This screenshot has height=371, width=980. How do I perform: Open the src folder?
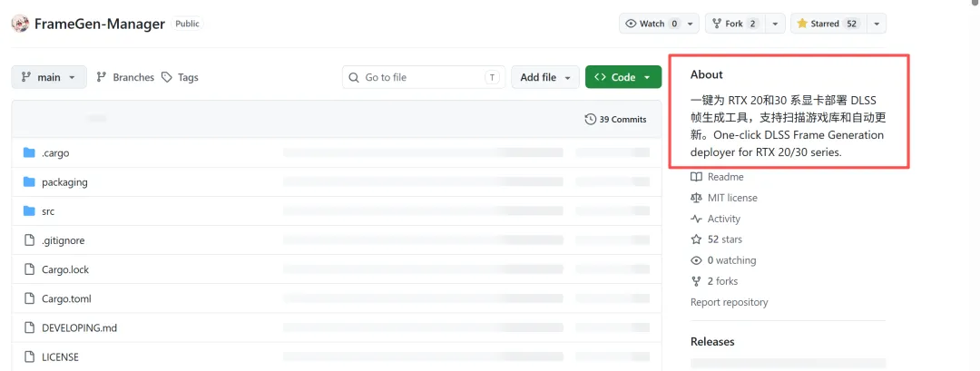[48, 211]
